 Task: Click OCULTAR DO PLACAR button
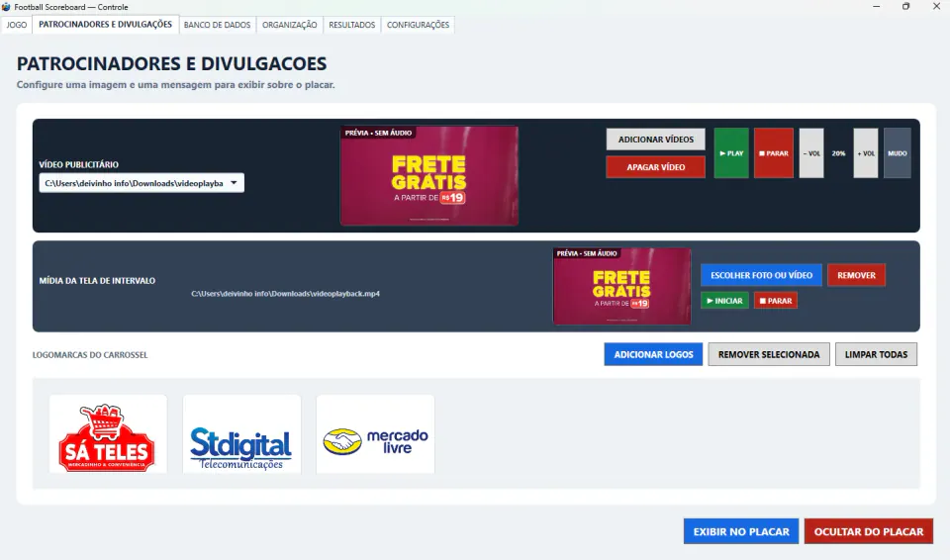tap(868, 531)
